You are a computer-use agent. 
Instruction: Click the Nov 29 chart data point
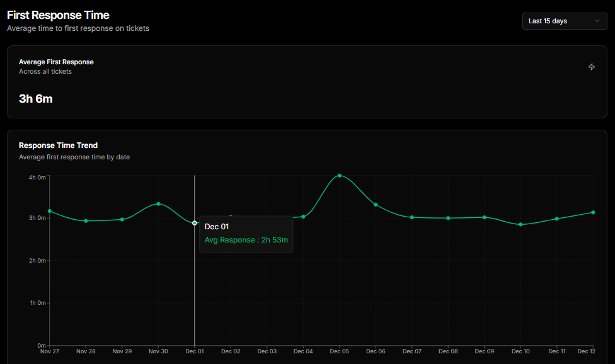pyautogui.click(x=122, y=219)
